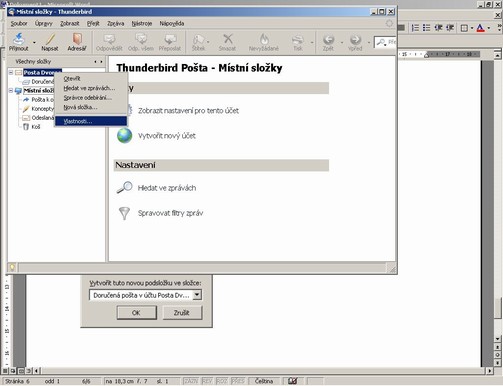Select the Koncepty drafts folder
The width and height of the screenshot is (503, 386).
(x=38, y=109)
